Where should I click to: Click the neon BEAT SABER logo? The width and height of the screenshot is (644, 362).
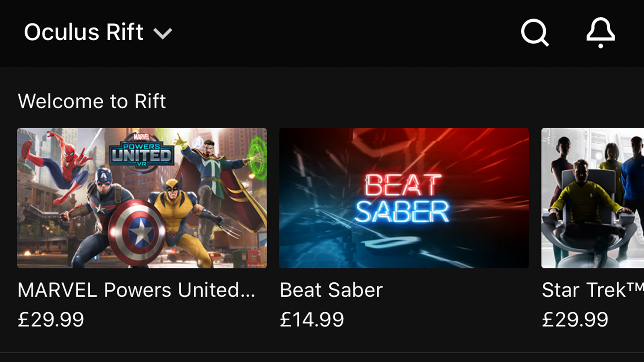[x=402, y=198]
